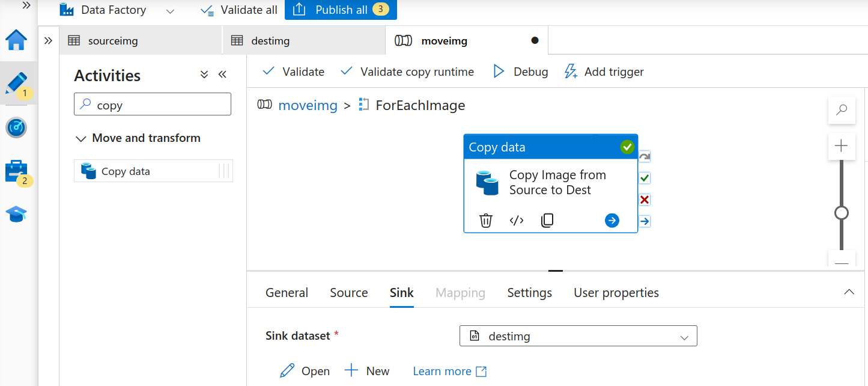Collapse the properties panel chevron
Image resolution: width=868 pixels, height=386 pixels.
[x=849, y=292]
